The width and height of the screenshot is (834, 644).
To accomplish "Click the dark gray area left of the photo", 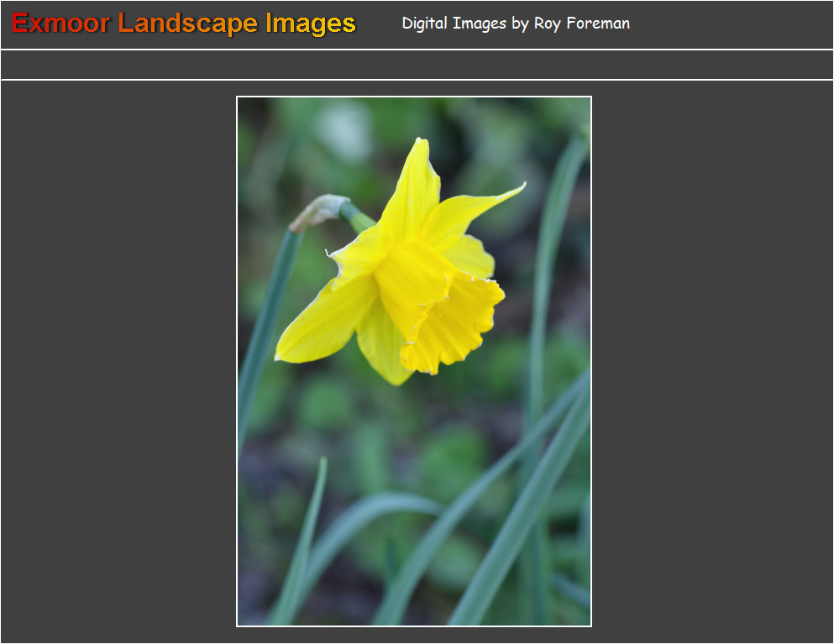I will coord(118,361).
